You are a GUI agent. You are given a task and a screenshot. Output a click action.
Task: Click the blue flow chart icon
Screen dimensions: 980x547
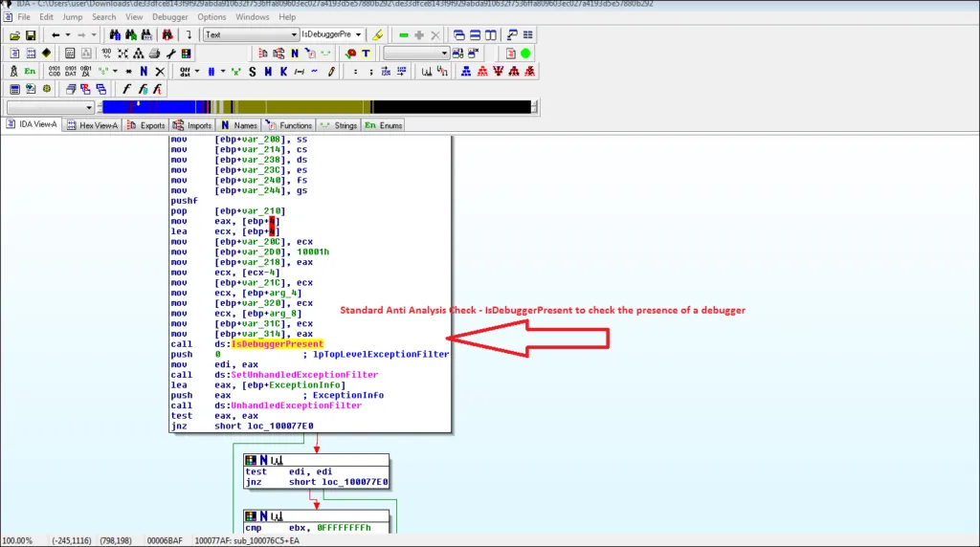pyautogui.click(x=466, y=71)
